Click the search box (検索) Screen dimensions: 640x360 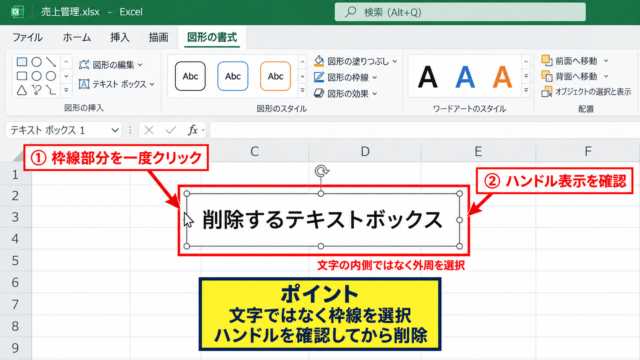point(460,12)
